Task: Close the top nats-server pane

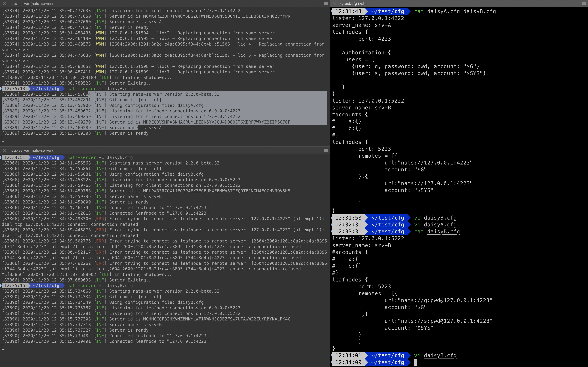Action: coord(4,4)
